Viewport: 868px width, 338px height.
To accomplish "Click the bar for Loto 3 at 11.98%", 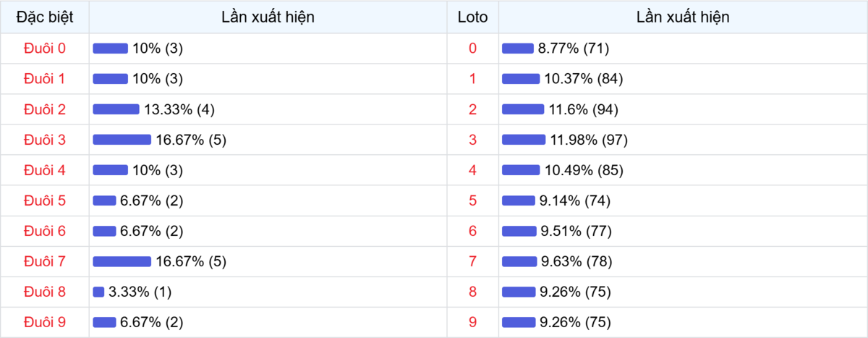I will 523,140.
